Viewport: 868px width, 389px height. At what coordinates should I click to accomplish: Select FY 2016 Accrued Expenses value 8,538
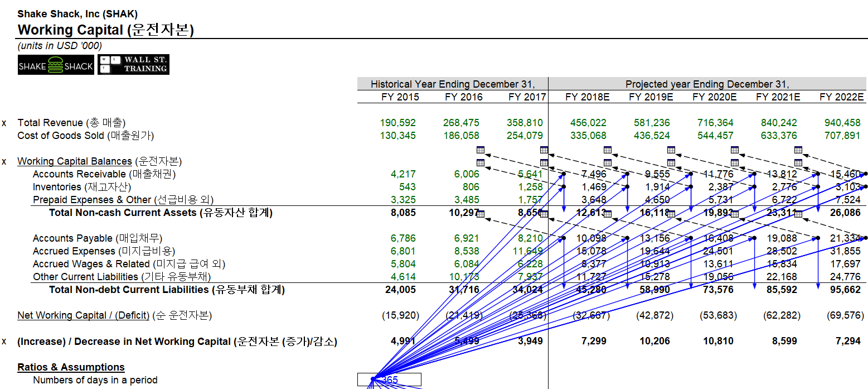coord(467,251)
